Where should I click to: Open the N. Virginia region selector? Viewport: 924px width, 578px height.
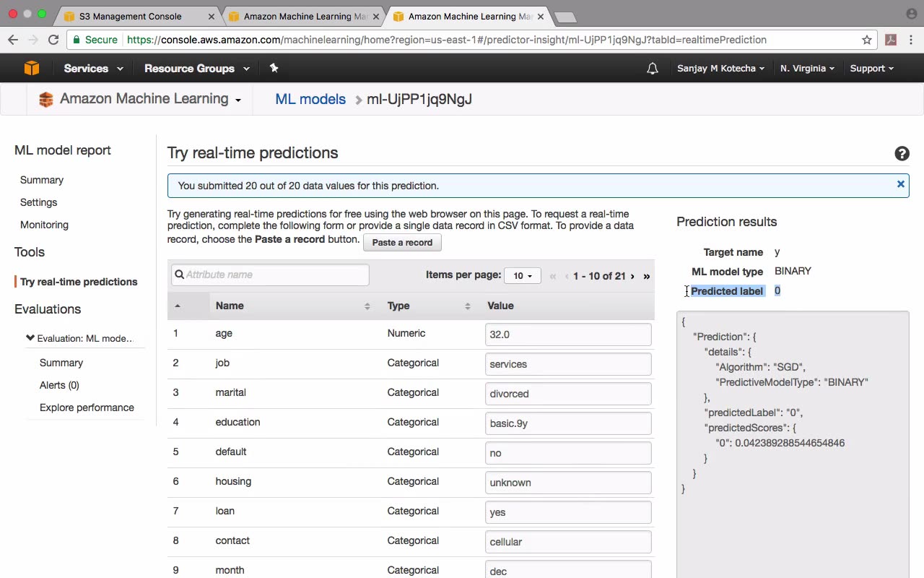coord(807,69)
